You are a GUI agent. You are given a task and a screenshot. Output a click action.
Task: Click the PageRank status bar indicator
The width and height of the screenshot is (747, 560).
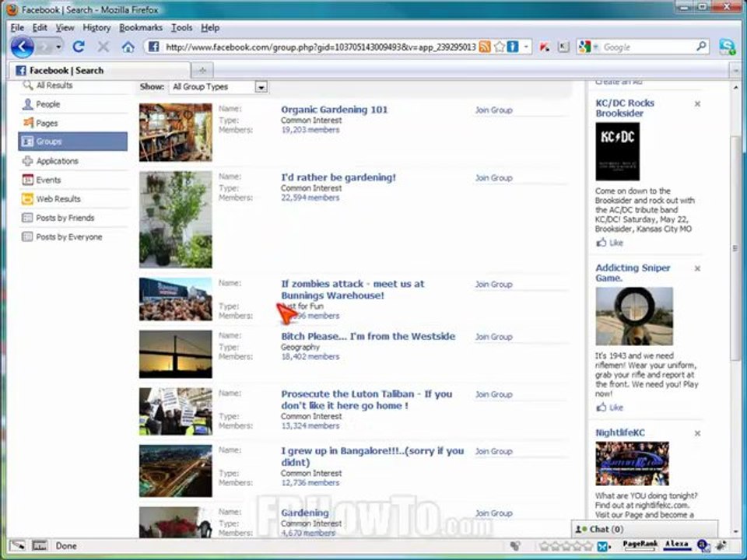[x=640, y=544]
